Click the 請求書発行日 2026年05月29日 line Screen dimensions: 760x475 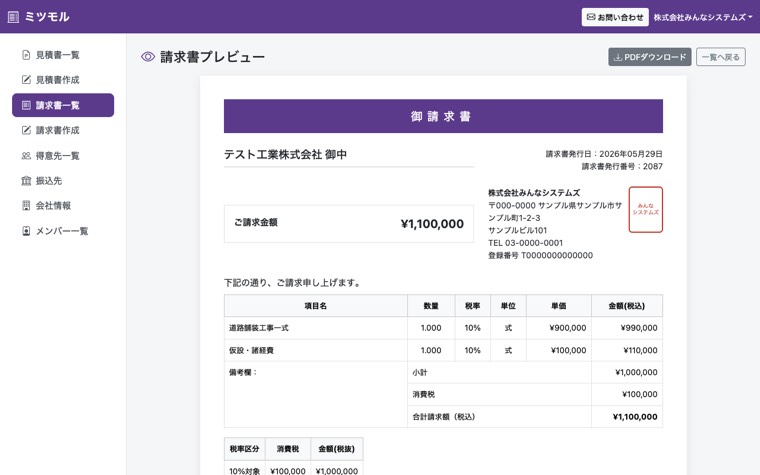pos(604,154)
